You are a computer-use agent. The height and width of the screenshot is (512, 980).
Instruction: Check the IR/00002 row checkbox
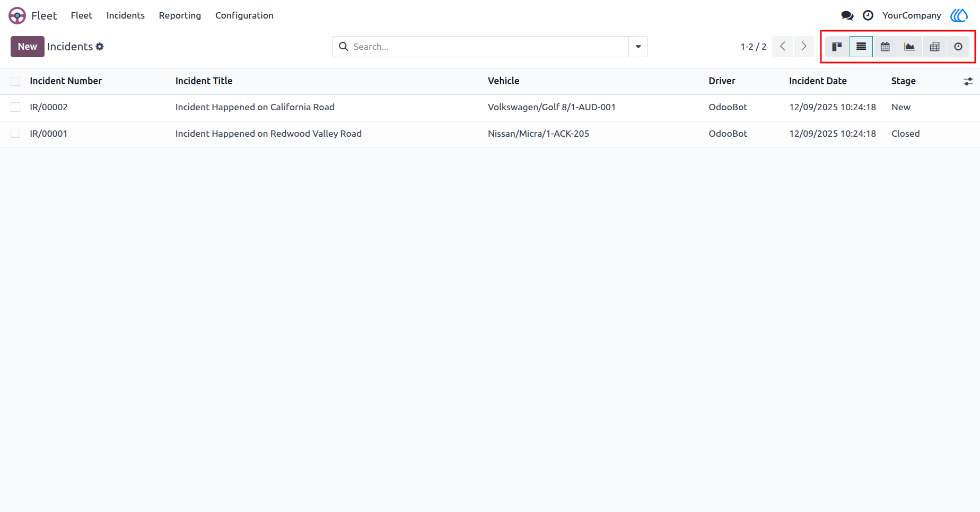point(15,107)
